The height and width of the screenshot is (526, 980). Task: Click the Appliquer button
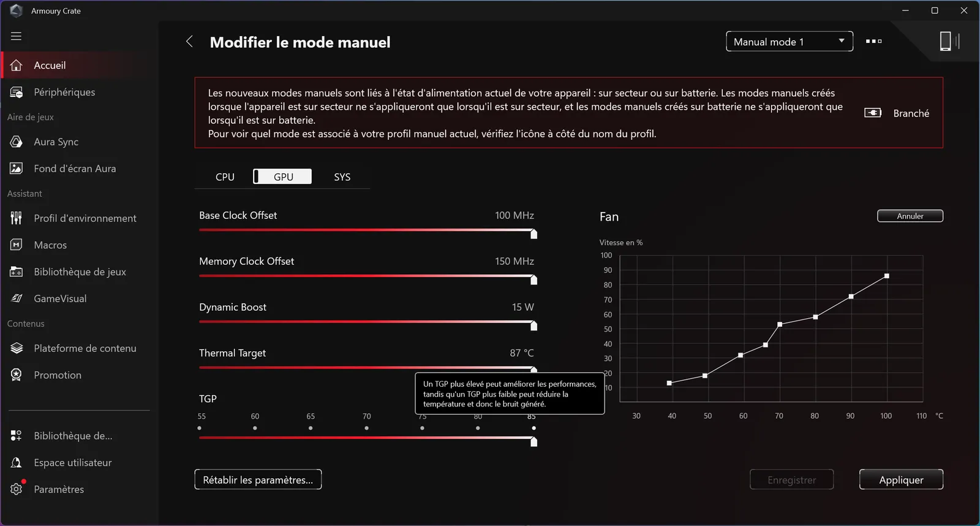tap(900, 479)
